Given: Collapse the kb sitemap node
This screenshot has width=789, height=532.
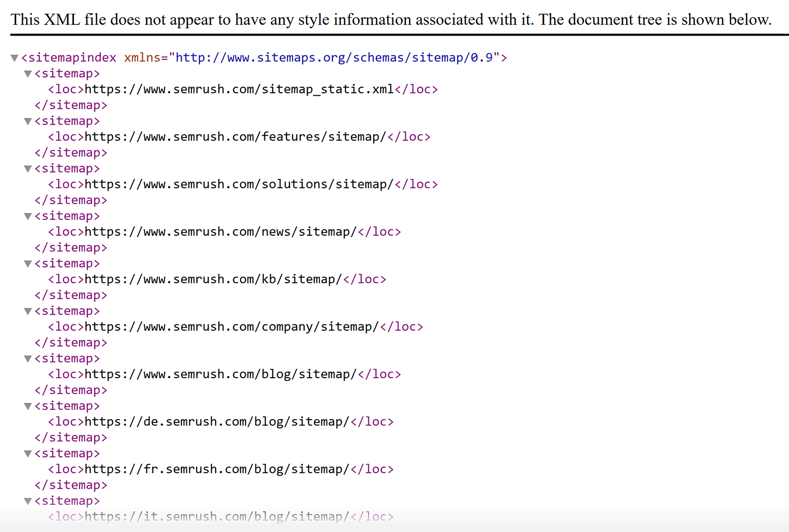Looking at the screenshot, I should click(28, 263).
